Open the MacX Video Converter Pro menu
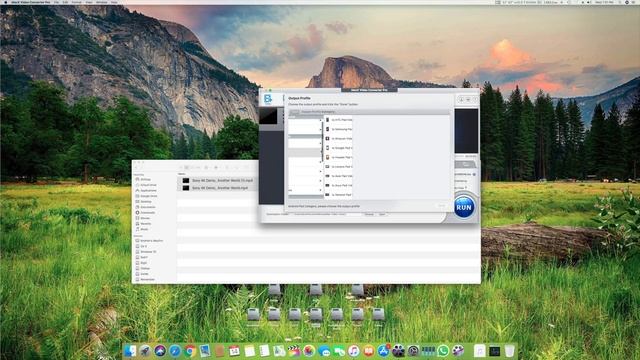The width and height of the screenshot is (640, 360). (x=31, y=2)
